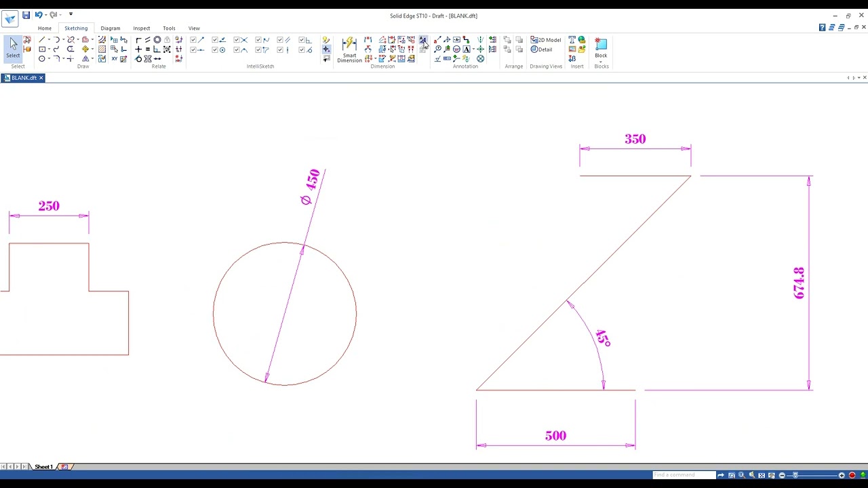Switch to the Home ribbon tab

pos(45,28)
